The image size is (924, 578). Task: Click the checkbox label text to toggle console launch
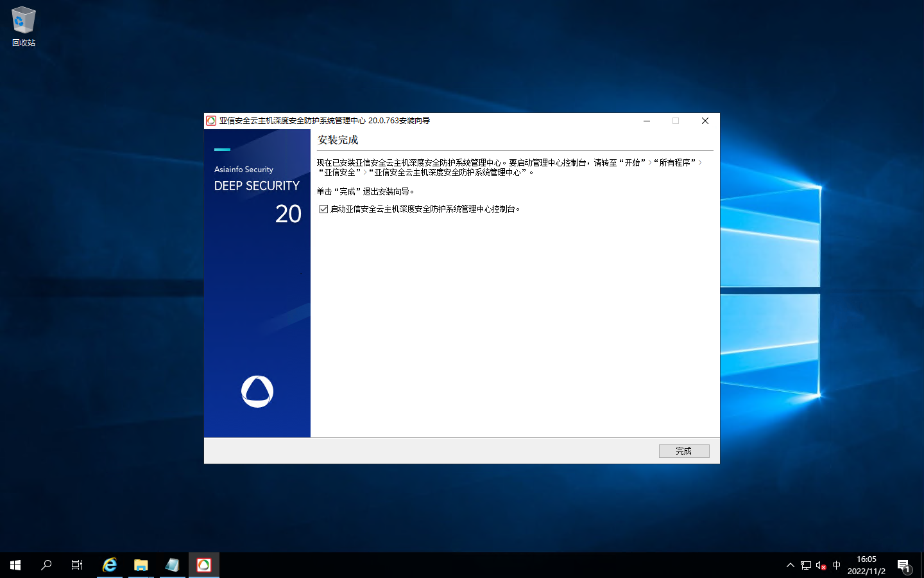tap(424, 209)
